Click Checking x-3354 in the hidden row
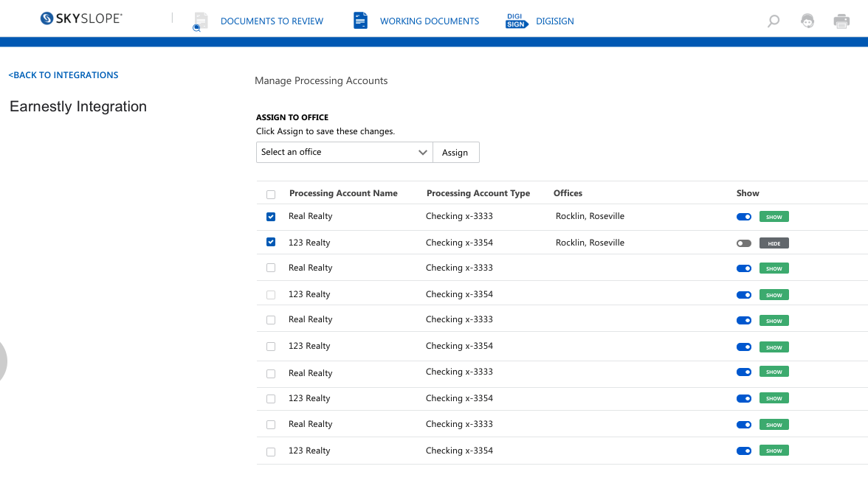868x483 pixels. click(x=459, y=243)
